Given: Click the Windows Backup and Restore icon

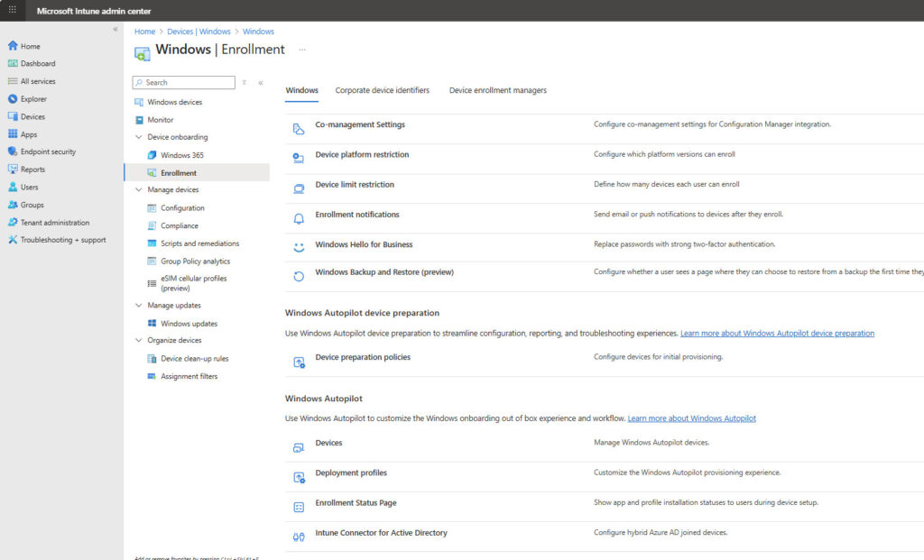Looking at the screenshot, I should [299, 276].
